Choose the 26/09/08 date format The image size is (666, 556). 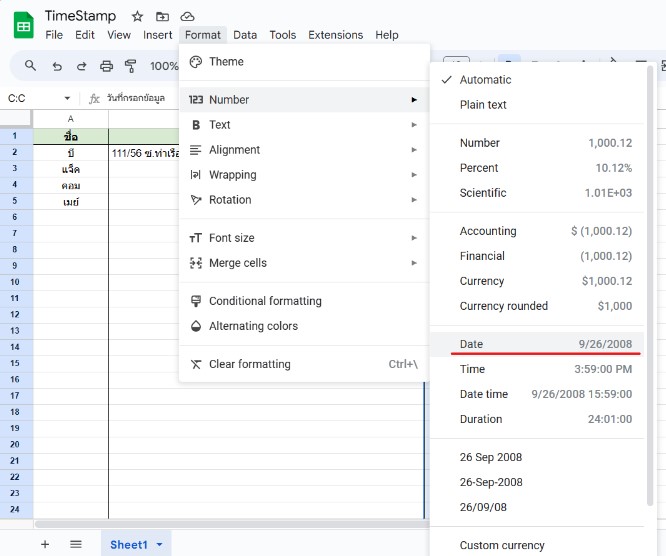coord(537,508)
